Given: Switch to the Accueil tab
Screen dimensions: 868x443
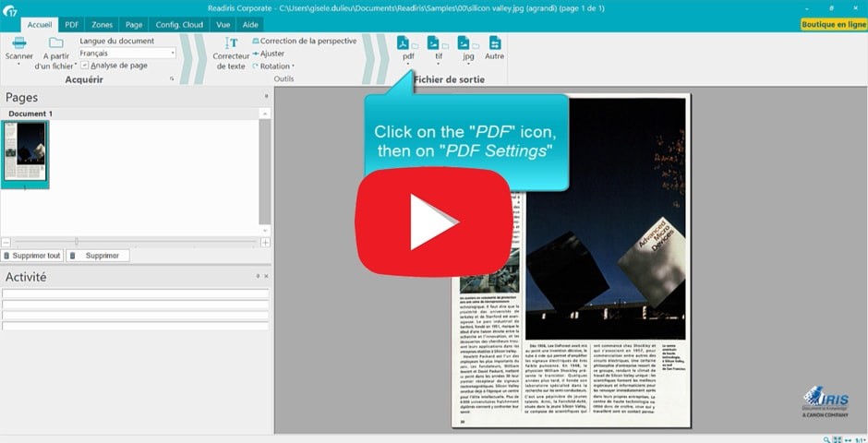Looking at the screenshot, I should tap(40, 25).
